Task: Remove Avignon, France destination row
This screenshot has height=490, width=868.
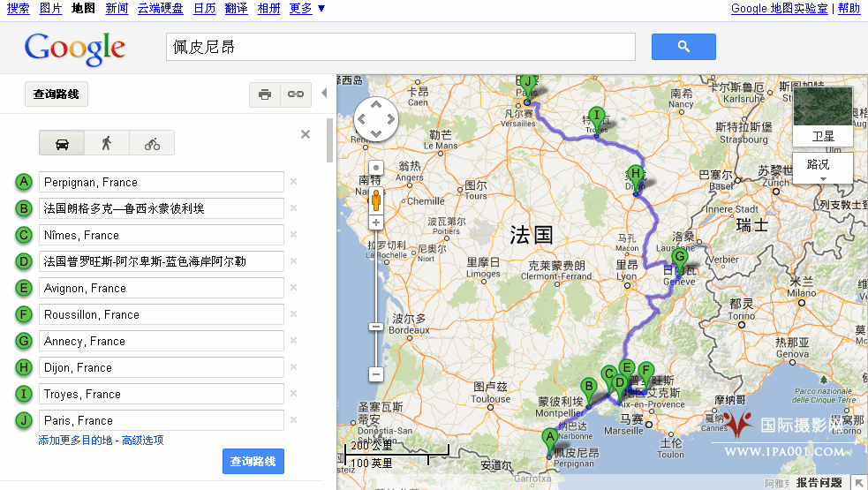Action: [293, 288]
